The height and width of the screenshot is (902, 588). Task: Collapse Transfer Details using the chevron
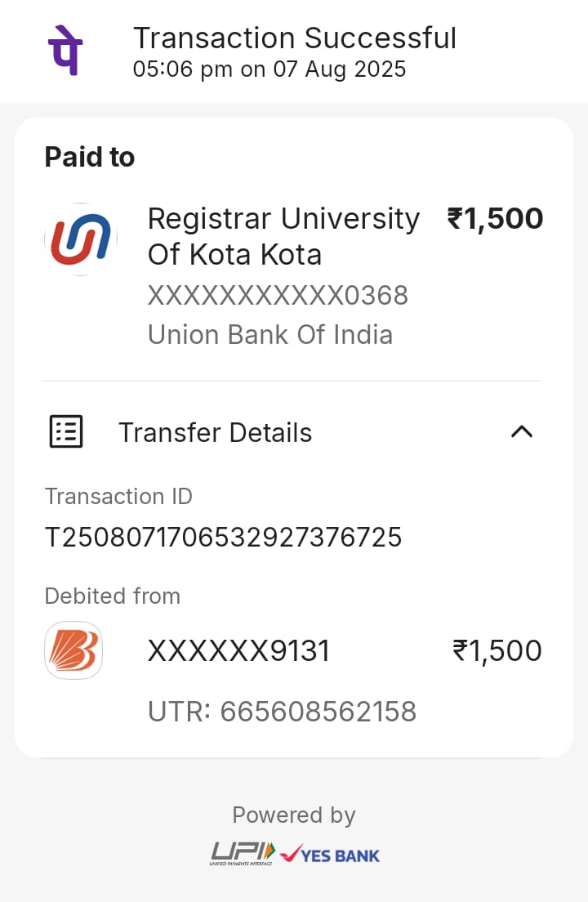pyautogui.click(x=521, y=431)
